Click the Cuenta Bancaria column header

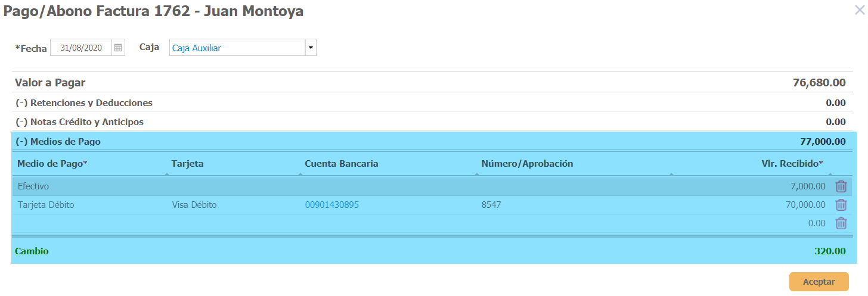341,164
